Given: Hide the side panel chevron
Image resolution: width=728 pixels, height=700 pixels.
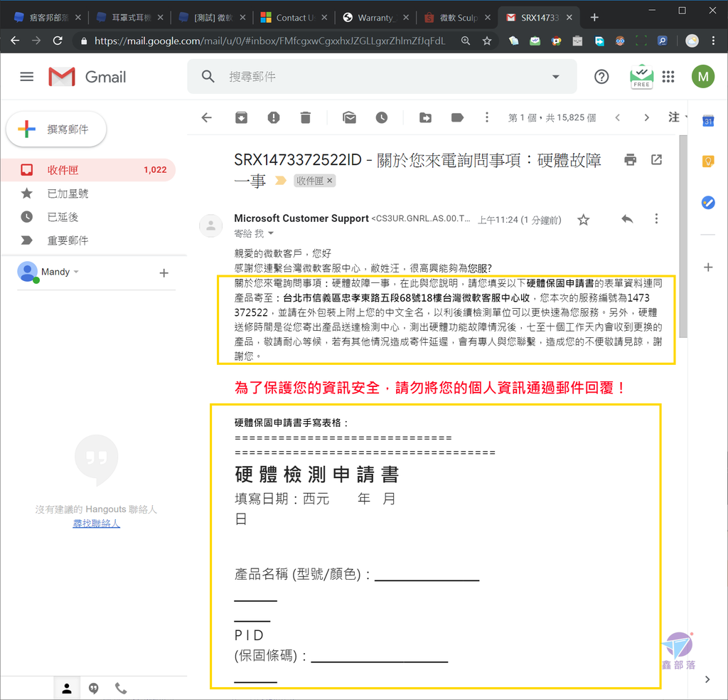Looking at the screenshot, I should [707, 679].
